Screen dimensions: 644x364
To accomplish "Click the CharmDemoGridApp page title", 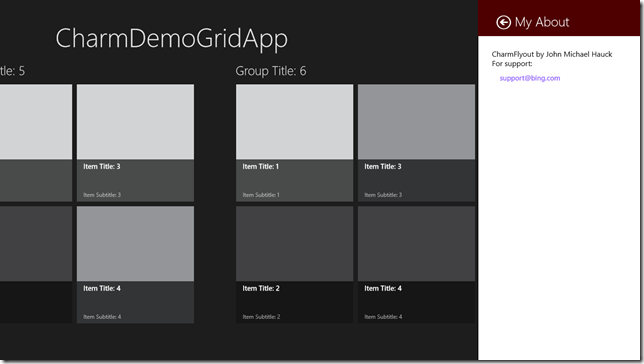I will click(172, 39).
